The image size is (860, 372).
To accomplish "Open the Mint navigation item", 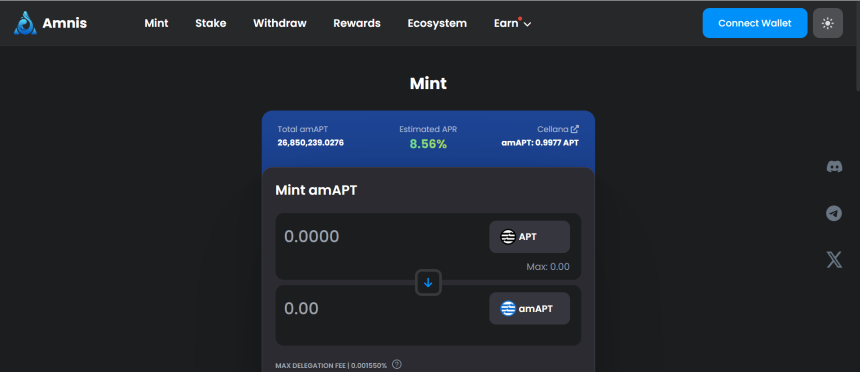I will tap(156, 23).
